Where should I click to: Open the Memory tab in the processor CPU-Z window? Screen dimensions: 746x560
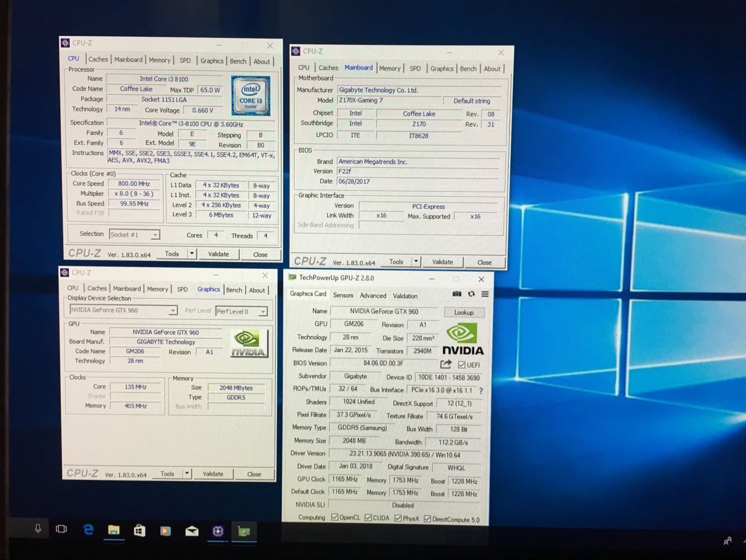pyautogui.click(x=159, y=60)
